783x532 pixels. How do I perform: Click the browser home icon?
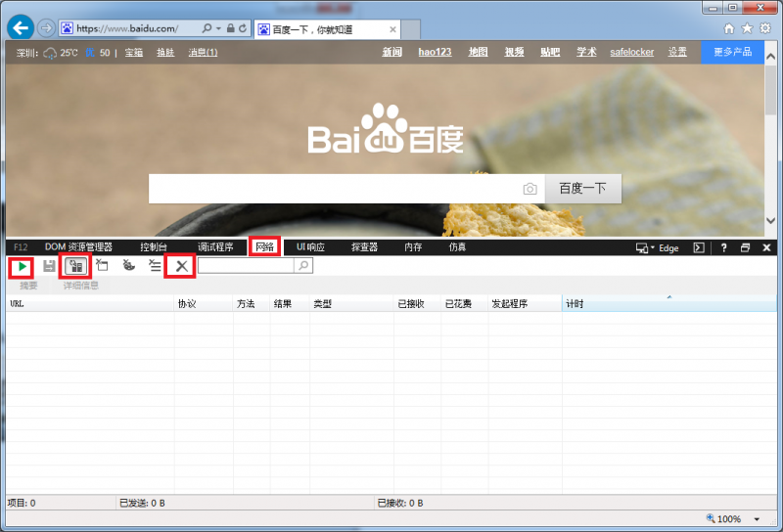(x=729, y=28)
